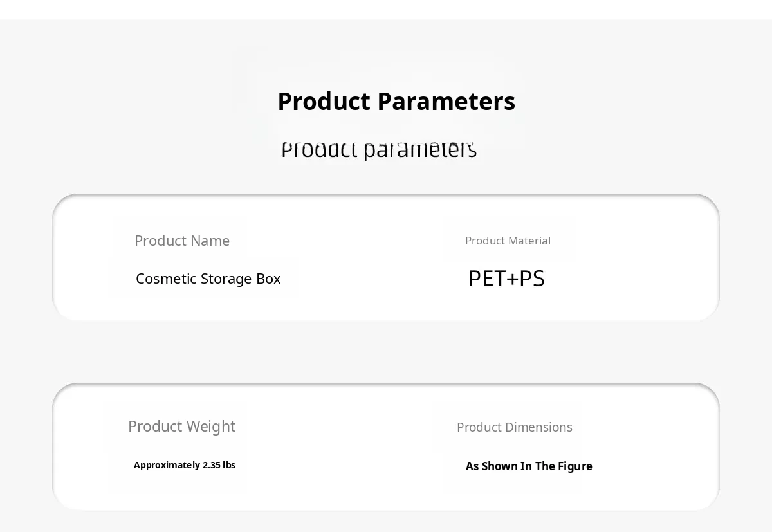
Task: Select the Product Dimensions label
Action: click(x=514, y=427)
